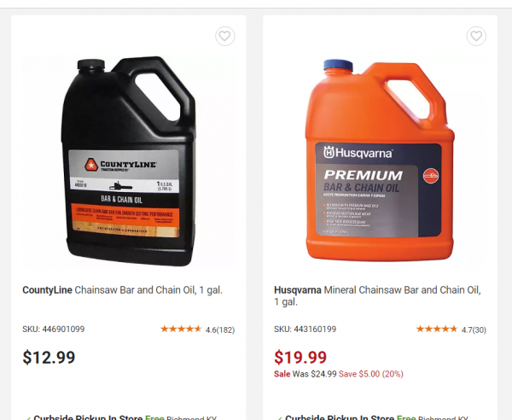Open the orange Husqvarna jug product image

click(x=380, y=160)
